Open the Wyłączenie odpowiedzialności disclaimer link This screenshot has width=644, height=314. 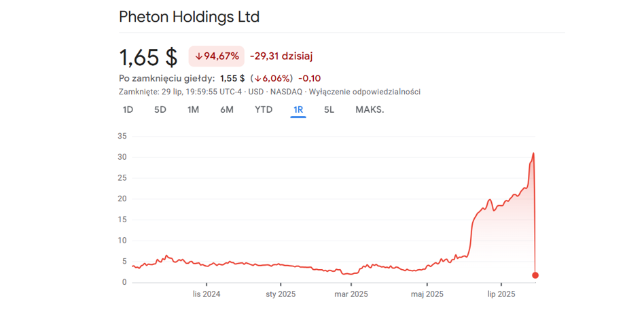pyautogui.click(x=365, y=92)
